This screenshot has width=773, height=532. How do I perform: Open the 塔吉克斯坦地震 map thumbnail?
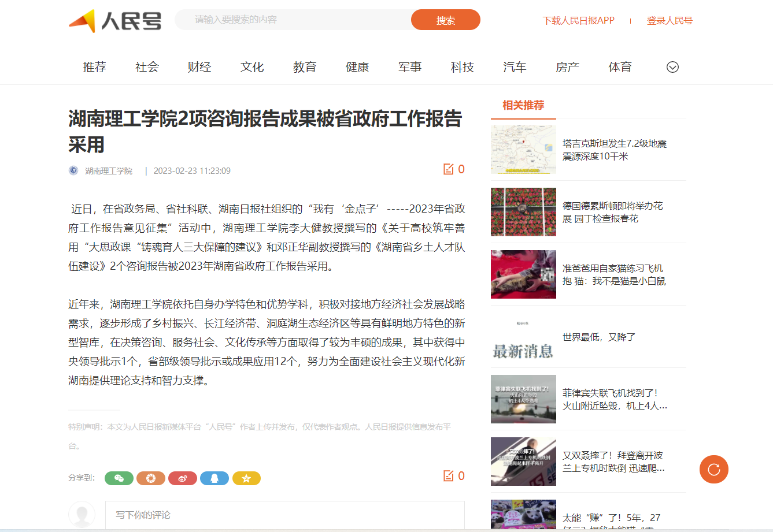pyautogui.click(x=523, y=150)
